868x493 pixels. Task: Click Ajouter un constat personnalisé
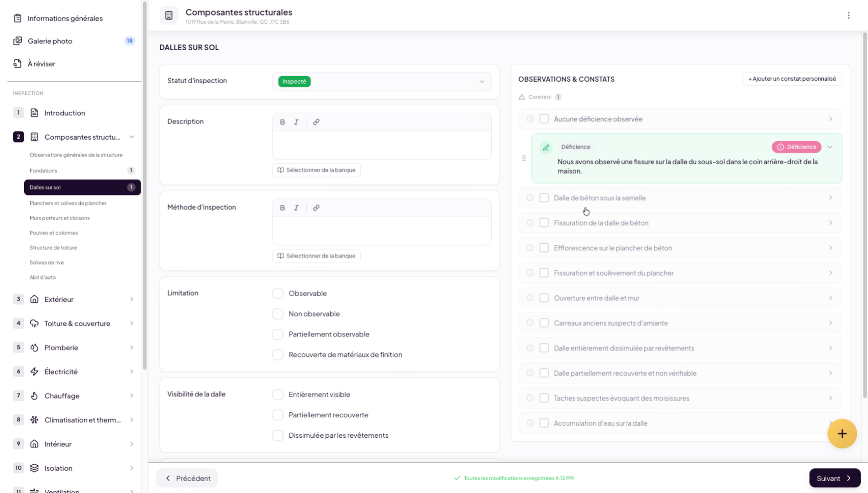(792, 79)
